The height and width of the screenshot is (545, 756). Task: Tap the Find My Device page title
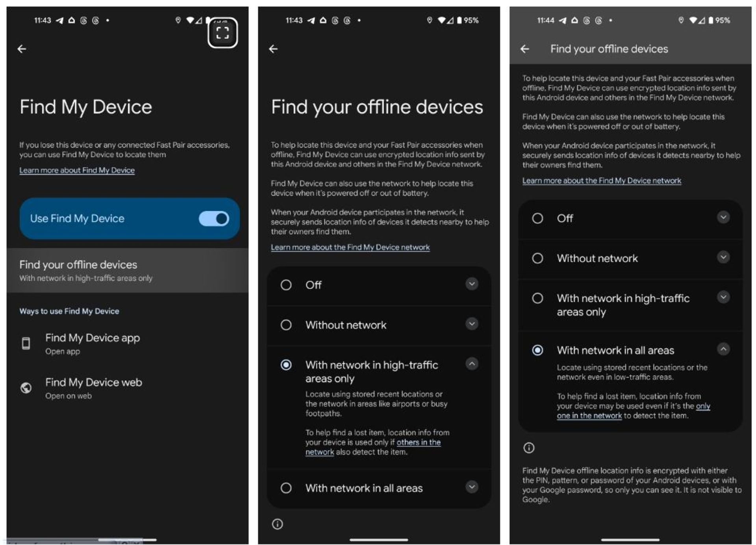click(x=86, y=107)
